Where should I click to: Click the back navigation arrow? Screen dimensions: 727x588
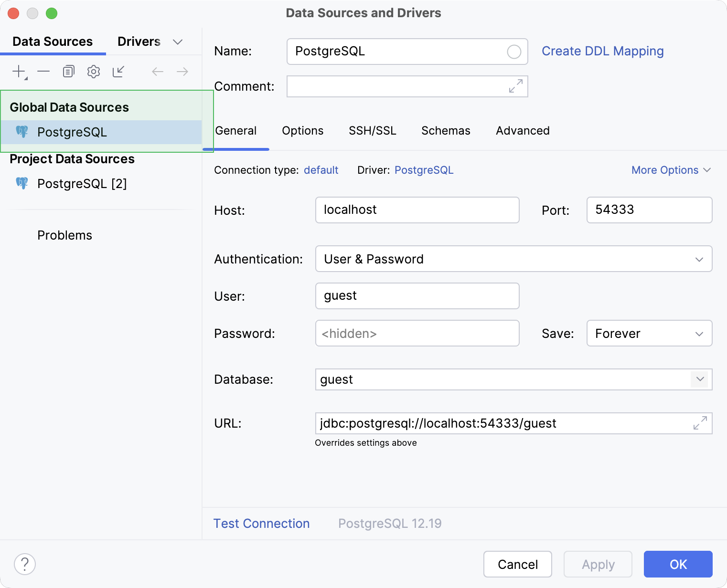click(x=157, y=71)
